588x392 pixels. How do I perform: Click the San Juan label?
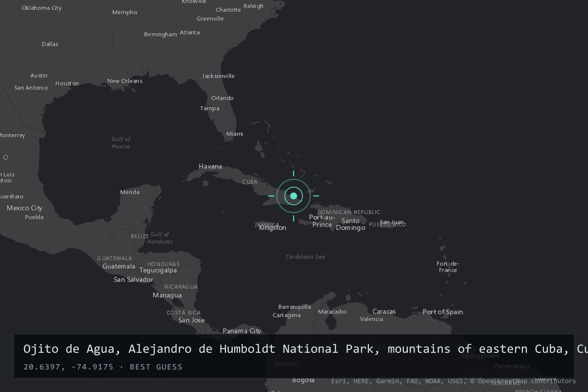click(392, 222)
